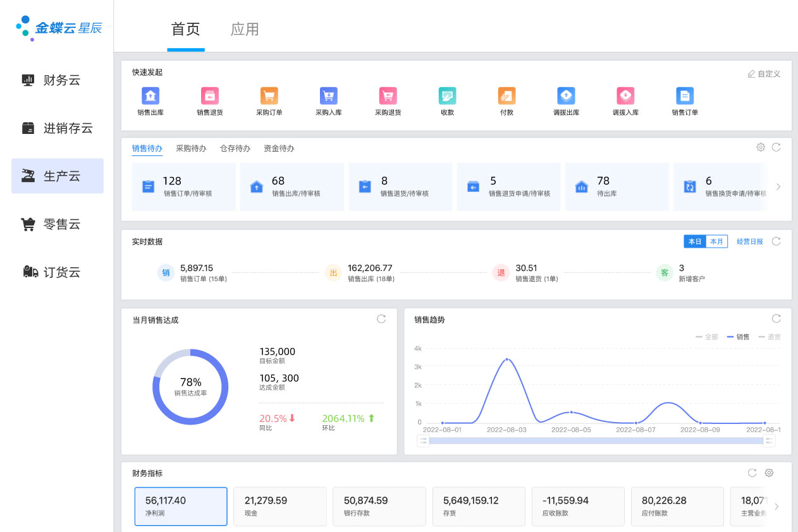Click the 销售订单 quick launch icon

point(685,95)
